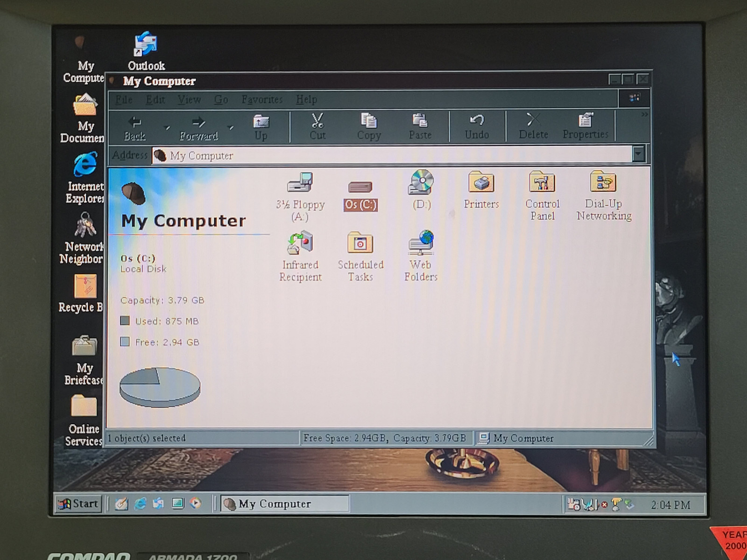Open the Go menu
The height and width of the screenshot is (560, 747).
tap(221, 99)
